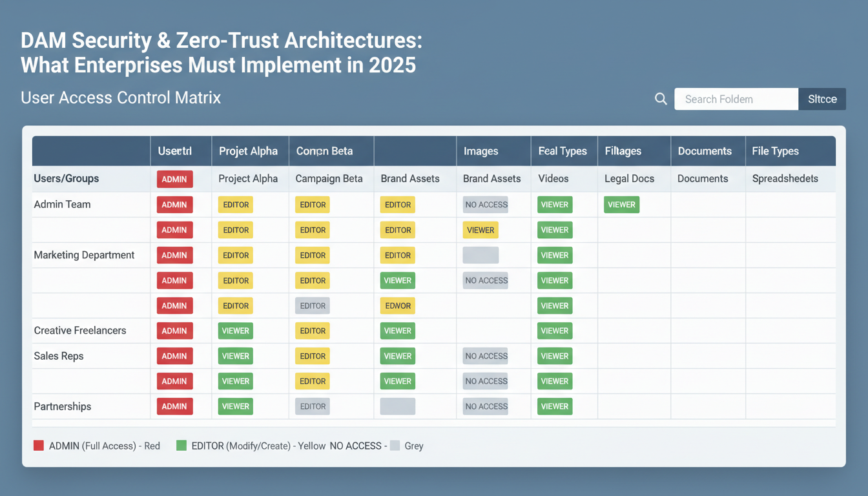This screenshot has width=868, height=496.
Task: Toggle the greyed EDITOR badge in Partnerships row
Action: [312, 406]
